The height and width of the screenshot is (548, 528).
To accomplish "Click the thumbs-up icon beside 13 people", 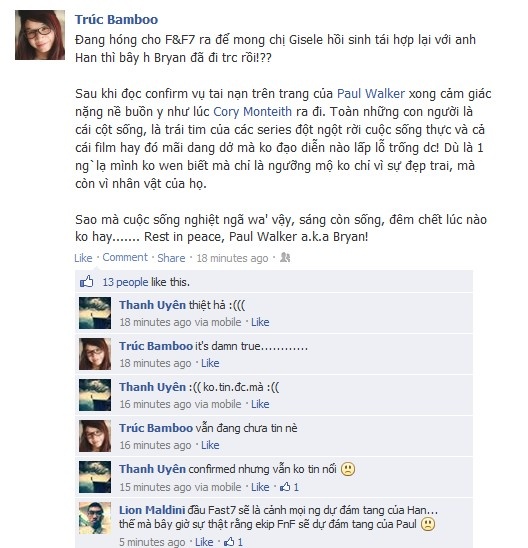I will pyautogui.click(x=87, y=282).
